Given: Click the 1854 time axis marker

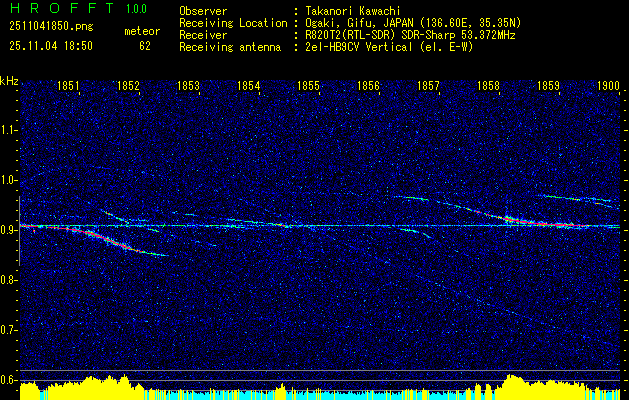Looking at the screenshot, I should coord(248,85).
